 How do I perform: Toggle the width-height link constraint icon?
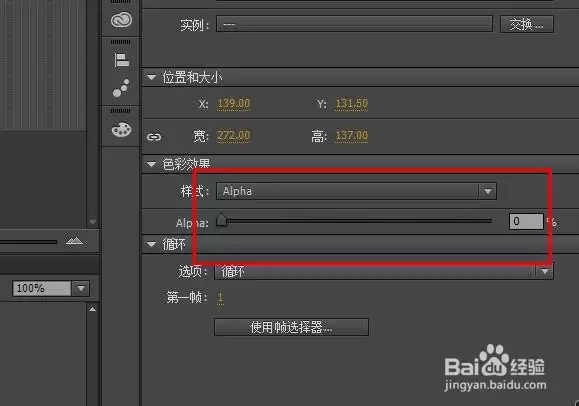[154, 137]
